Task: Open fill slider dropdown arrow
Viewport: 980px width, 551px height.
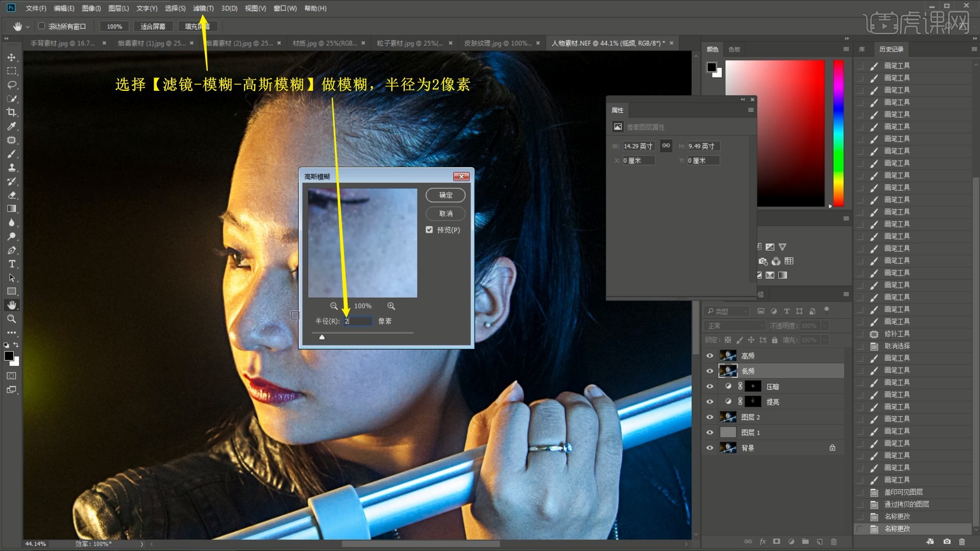Action: (x=825, y=340)
